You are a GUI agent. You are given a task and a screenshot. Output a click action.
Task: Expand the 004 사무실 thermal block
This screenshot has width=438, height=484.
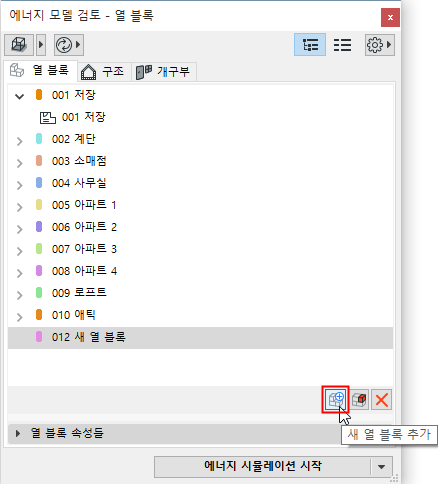pyautogui.click(x=19, y=185)
